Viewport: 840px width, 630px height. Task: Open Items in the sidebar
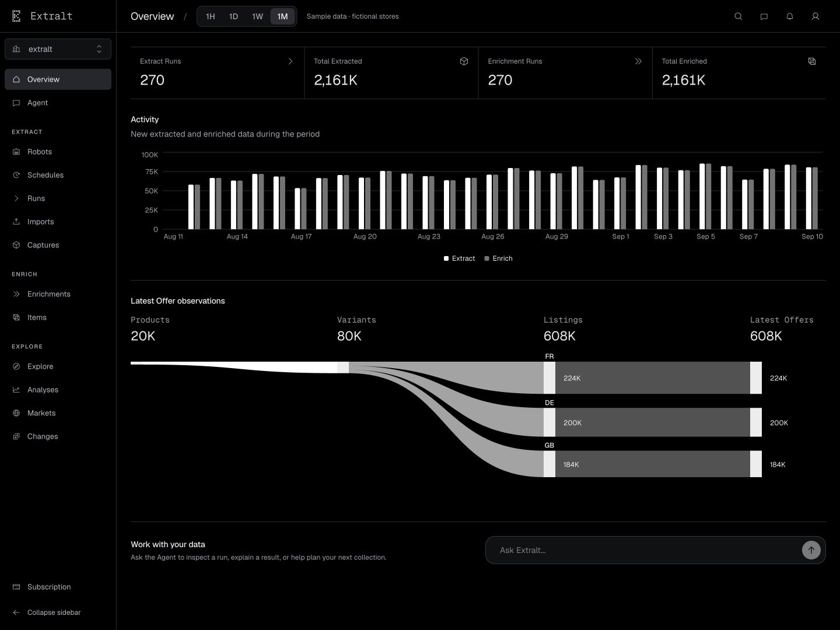click(x=58, y=317)
